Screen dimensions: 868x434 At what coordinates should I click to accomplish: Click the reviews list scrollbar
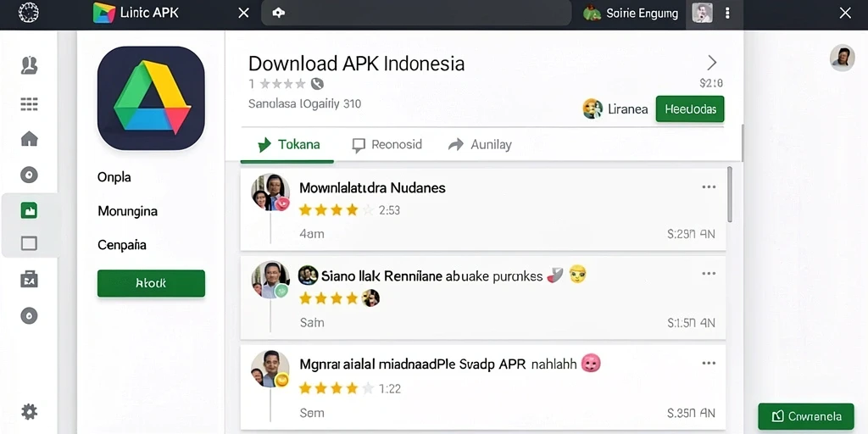click(x=730, y=195)
